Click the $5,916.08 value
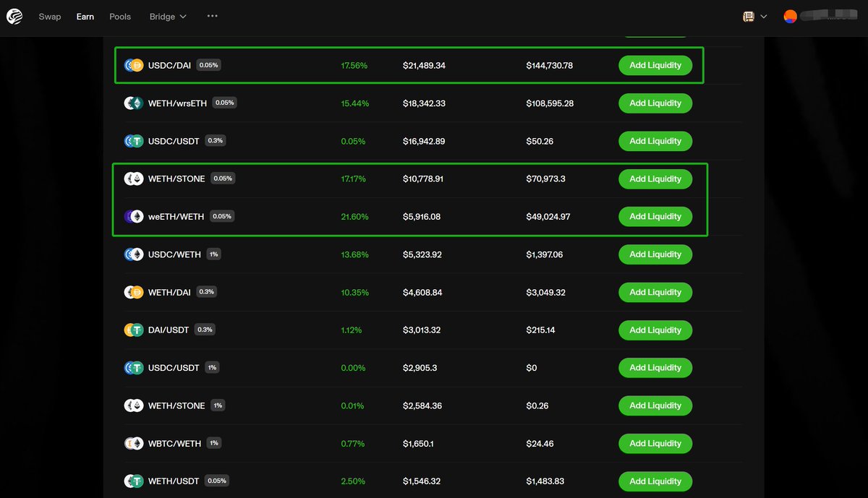This screenshot has height=498, width=868. pyautogui.click(x=422, y=217)
